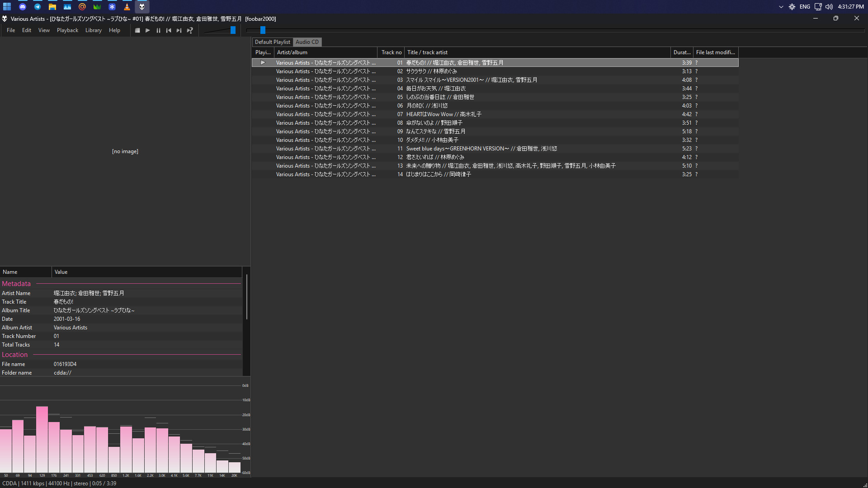Sort by Title / track artist column header
This screenshot has height=488, width=868.
pyautogui.click(x=538, y=52)
